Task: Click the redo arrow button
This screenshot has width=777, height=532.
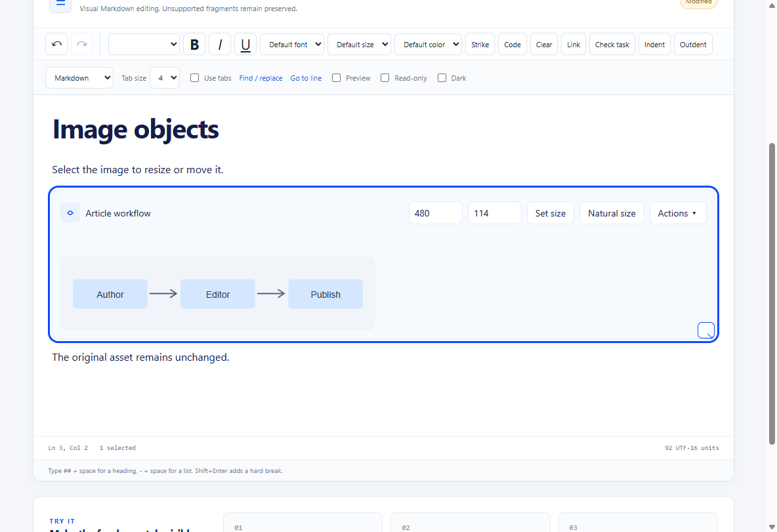Action: coord(82,44)
